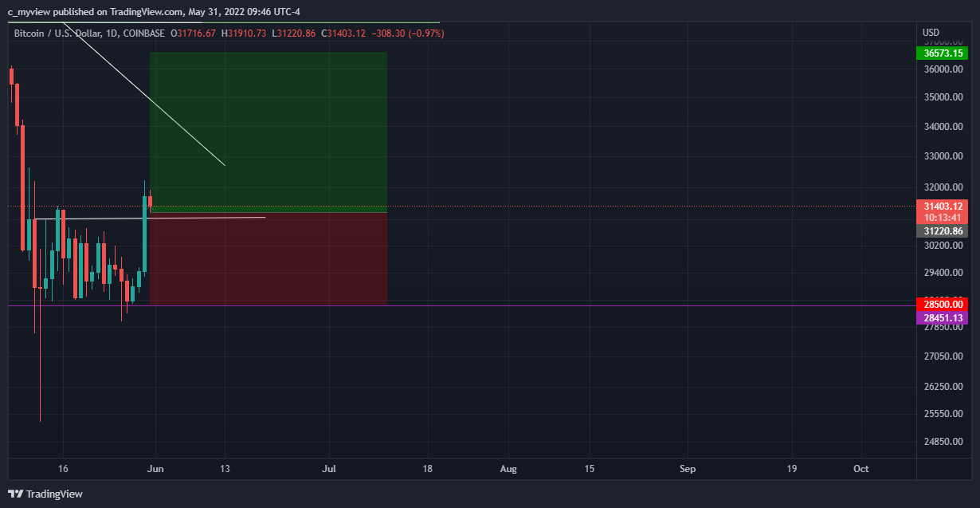Click the 34000.00 price axis label

coord(943,127)
